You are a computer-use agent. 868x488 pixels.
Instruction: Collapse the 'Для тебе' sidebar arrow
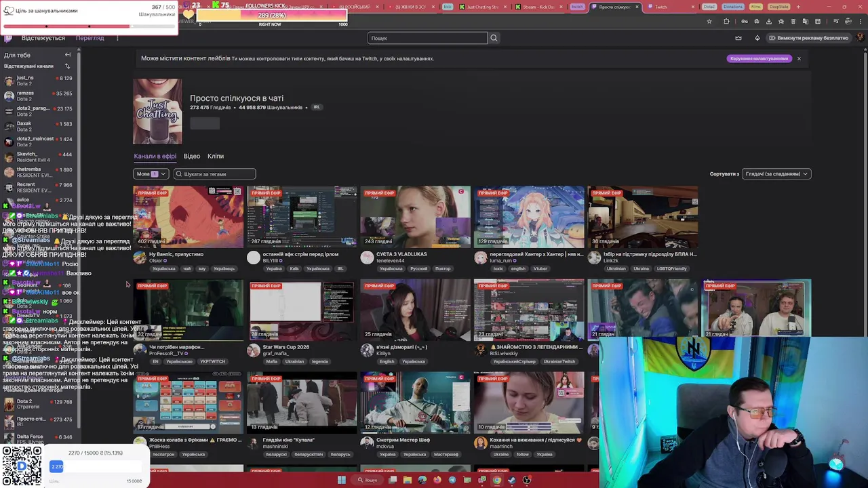pyautogui.click(x=67, y=55)
